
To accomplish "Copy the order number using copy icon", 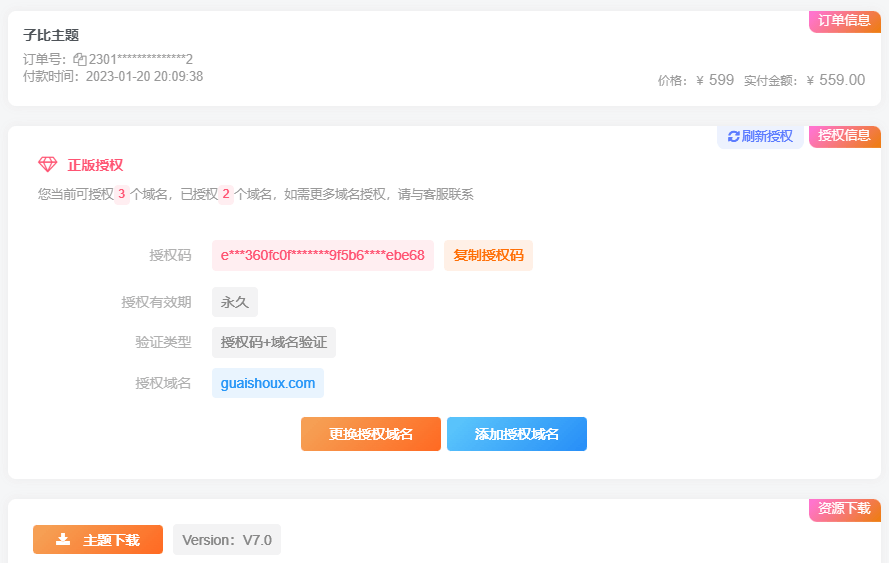I will tap(80, 59).
